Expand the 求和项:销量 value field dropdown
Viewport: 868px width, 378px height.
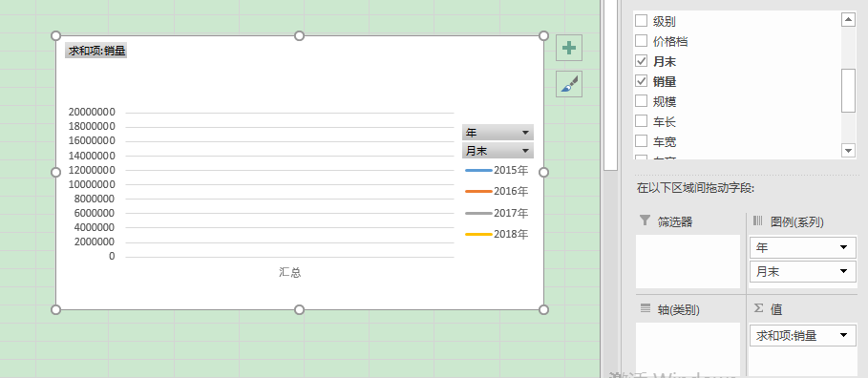point(843,335)
